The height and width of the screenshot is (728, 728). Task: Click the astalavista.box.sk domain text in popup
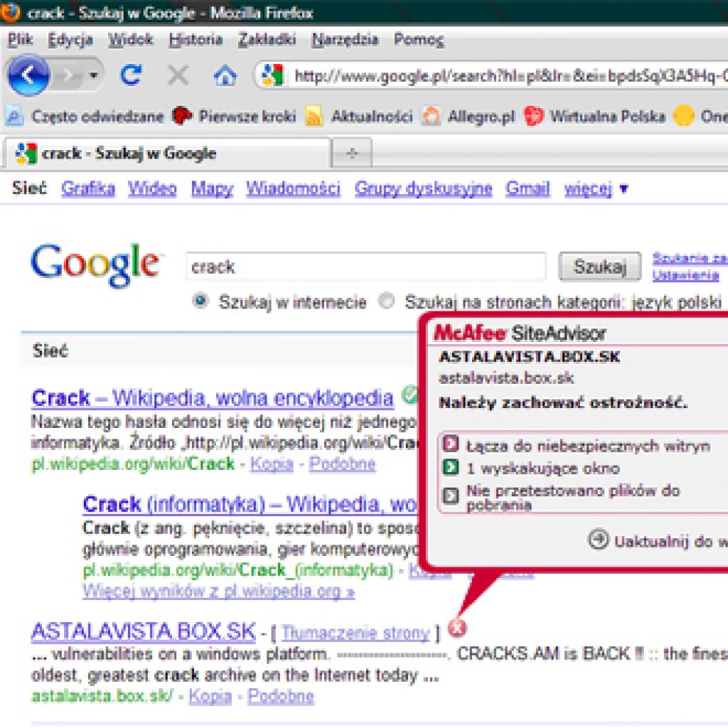(x=506, y=378)
